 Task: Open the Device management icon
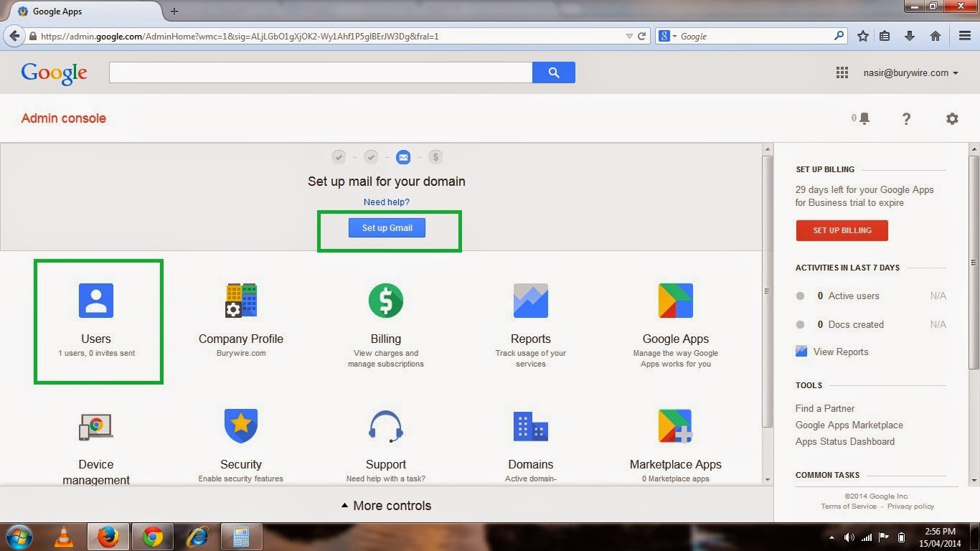96,426
